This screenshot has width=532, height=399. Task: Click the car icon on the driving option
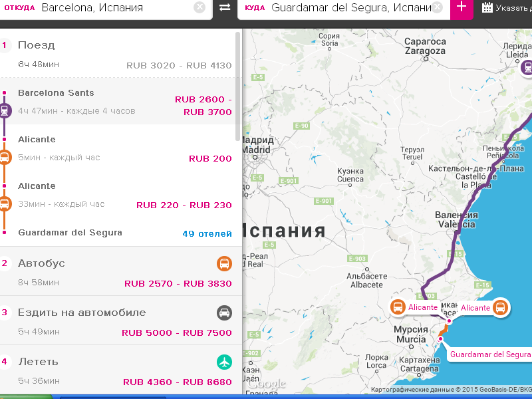click(x=224, y=313)
